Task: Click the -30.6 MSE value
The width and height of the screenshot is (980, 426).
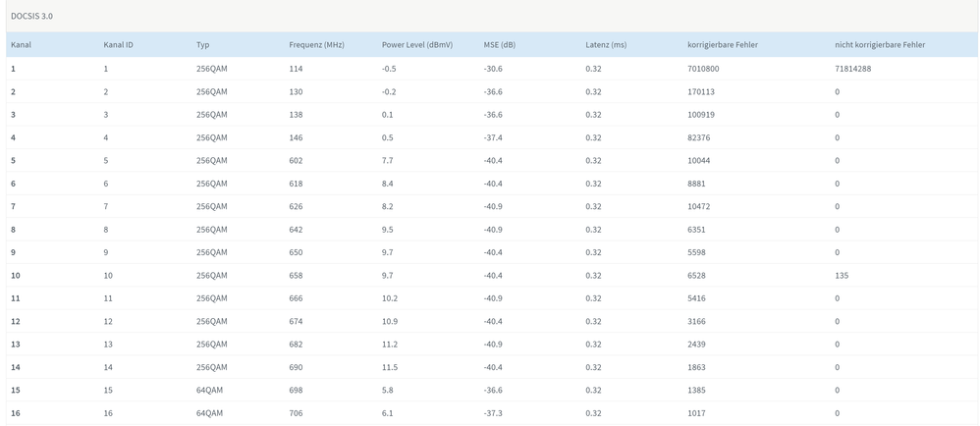Action: [x=493, y=69]
